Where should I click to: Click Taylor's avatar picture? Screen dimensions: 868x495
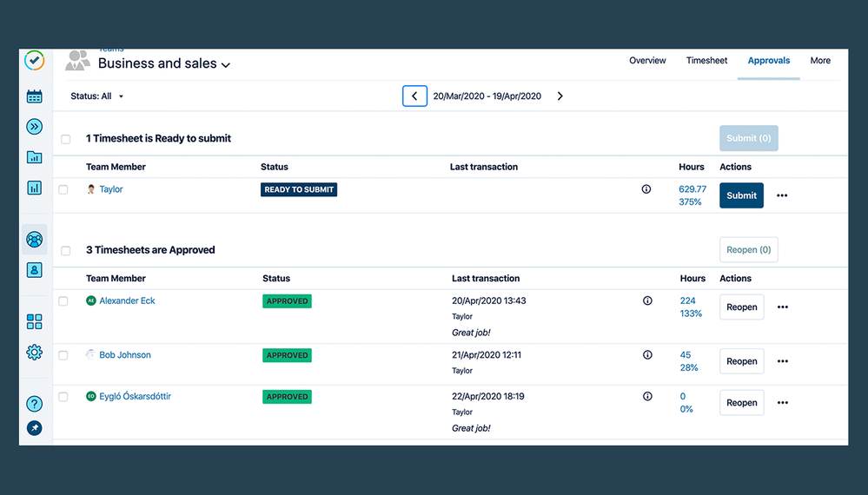pyautogui.click(x=90, y=189)
